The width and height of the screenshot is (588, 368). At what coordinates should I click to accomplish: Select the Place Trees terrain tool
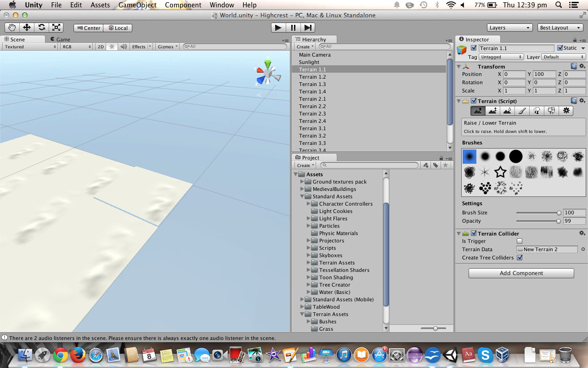[536, 110]
